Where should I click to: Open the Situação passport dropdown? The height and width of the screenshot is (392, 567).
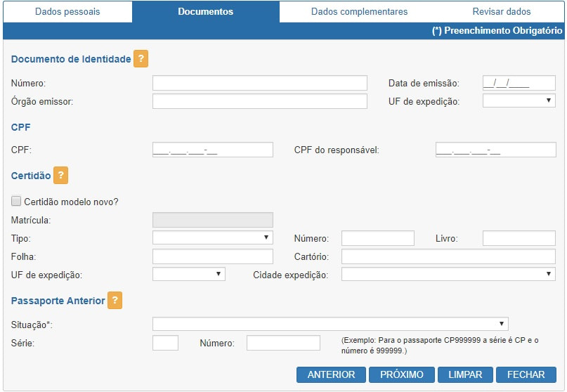pos(330,324)
